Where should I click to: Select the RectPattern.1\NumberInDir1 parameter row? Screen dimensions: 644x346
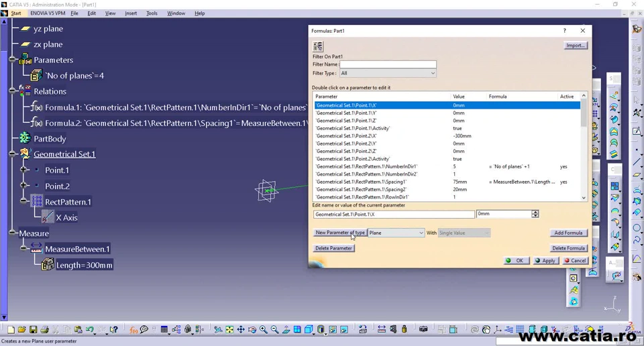click(447, 167)
